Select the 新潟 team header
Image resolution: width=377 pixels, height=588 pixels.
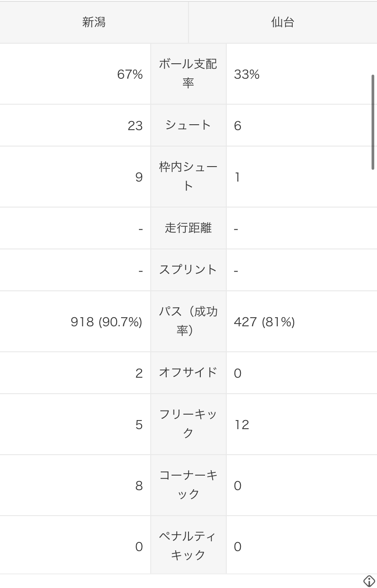coord(94,22)
